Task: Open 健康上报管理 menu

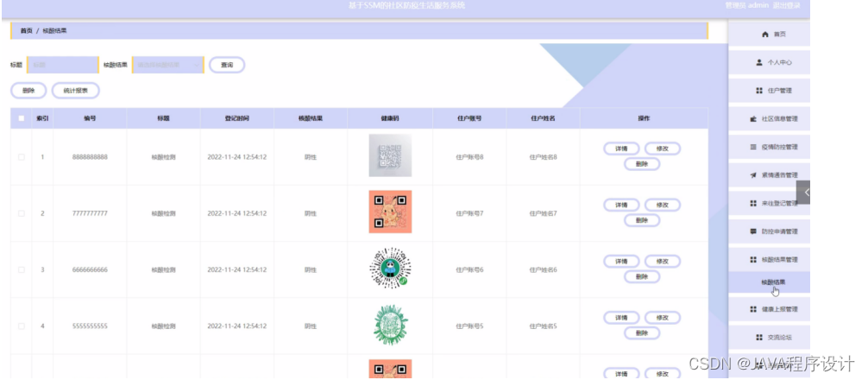Action: coord(769,309)
